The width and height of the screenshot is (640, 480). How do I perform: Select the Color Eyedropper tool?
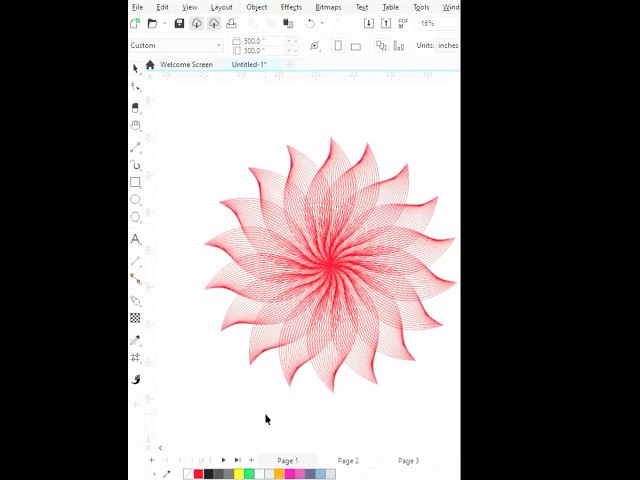pos(135,340)
